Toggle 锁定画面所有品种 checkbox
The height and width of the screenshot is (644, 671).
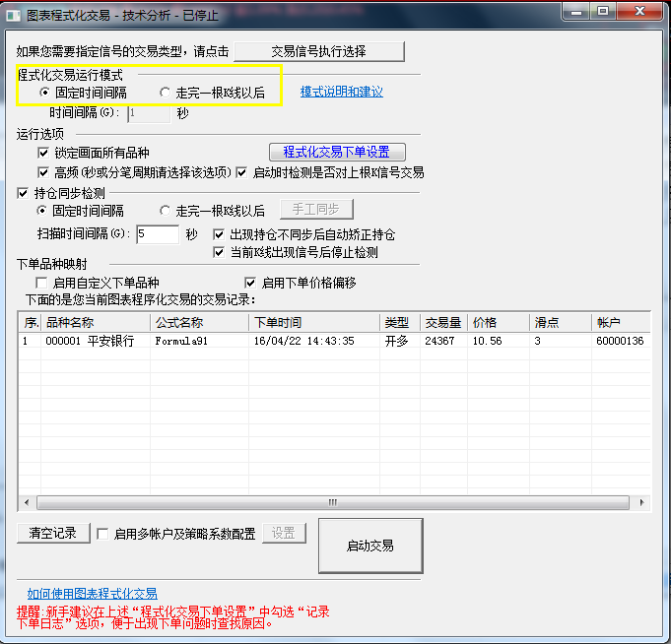(43, 153)
